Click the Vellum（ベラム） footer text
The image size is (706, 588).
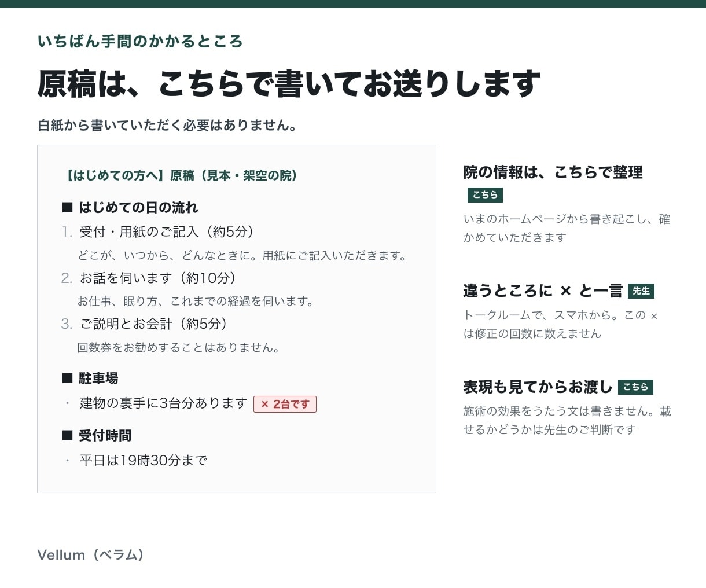coord(91,555)
